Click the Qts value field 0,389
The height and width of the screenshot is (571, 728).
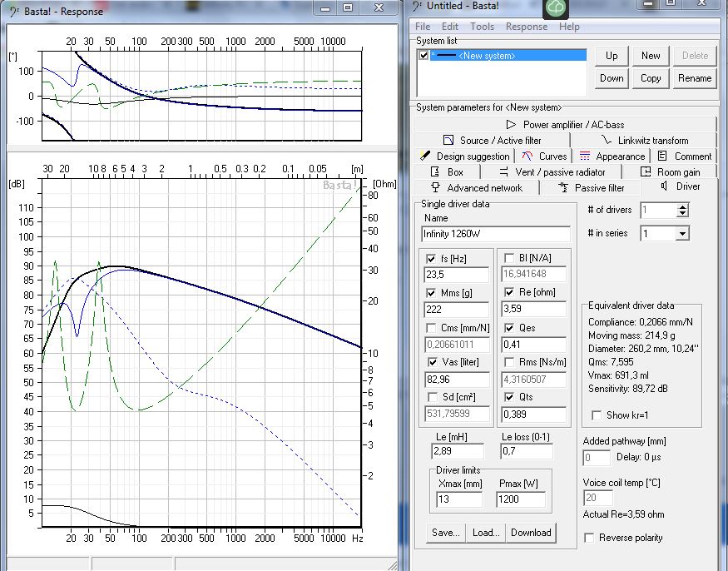tap(534, 414)
